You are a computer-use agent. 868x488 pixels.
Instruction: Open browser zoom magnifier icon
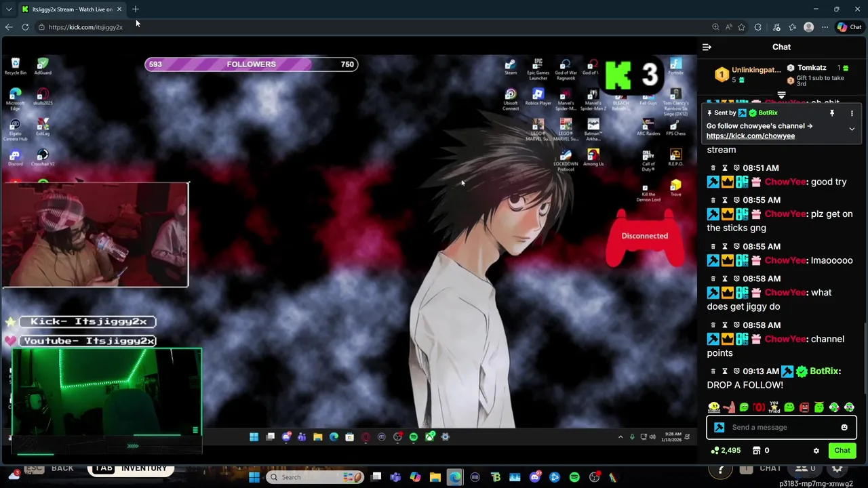point(715,27)
